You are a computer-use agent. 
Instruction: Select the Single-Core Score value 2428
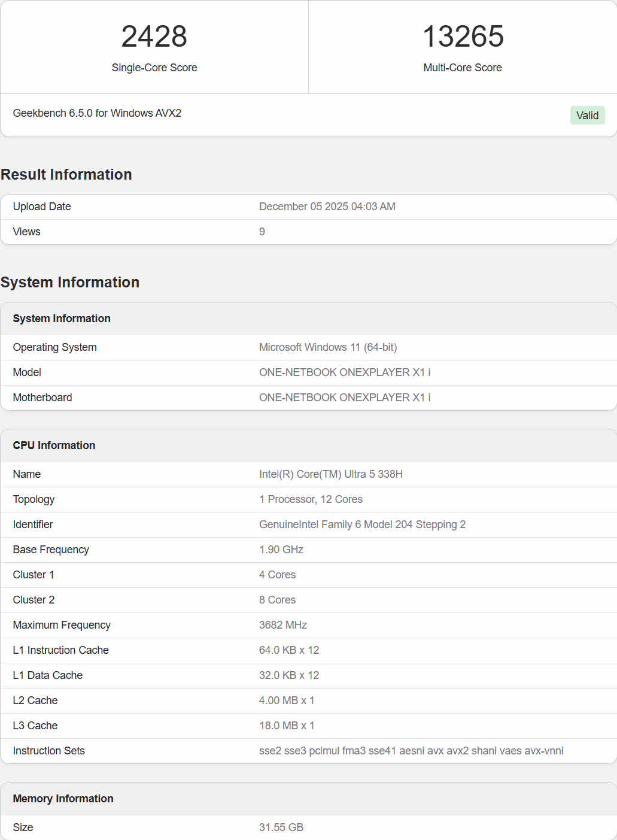tap(154, 37)
